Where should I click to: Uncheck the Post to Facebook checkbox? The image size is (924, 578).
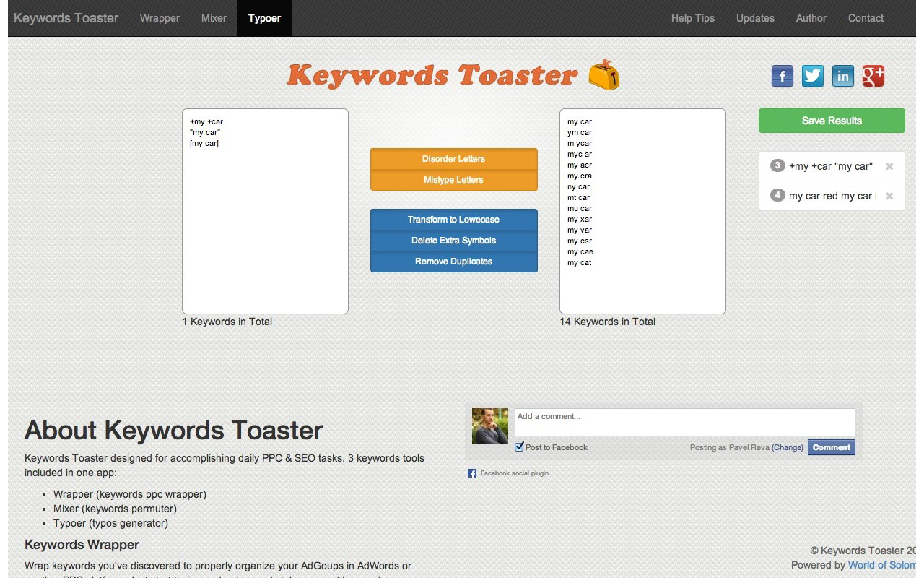(519, 446)
